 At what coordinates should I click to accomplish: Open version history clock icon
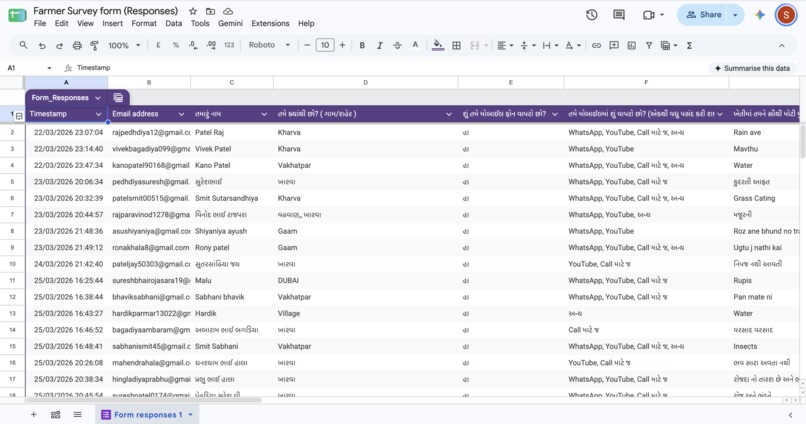click(x=592, y=15)
